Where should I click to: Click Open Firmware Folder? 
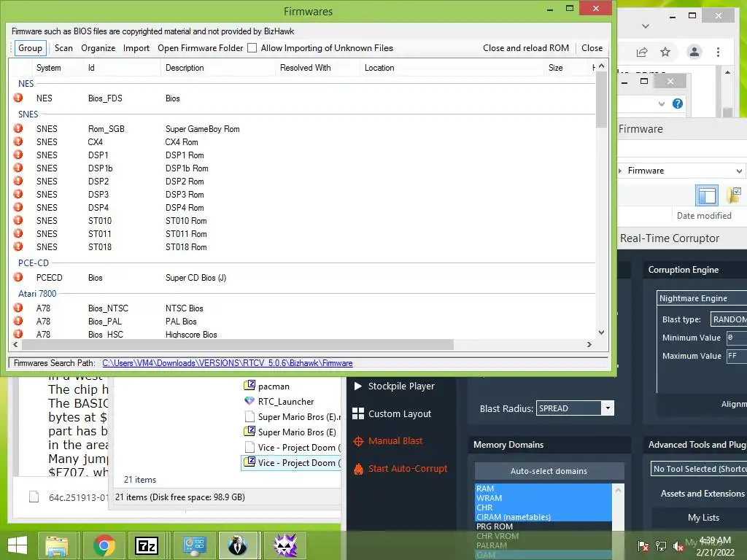[x=200, y=47]
